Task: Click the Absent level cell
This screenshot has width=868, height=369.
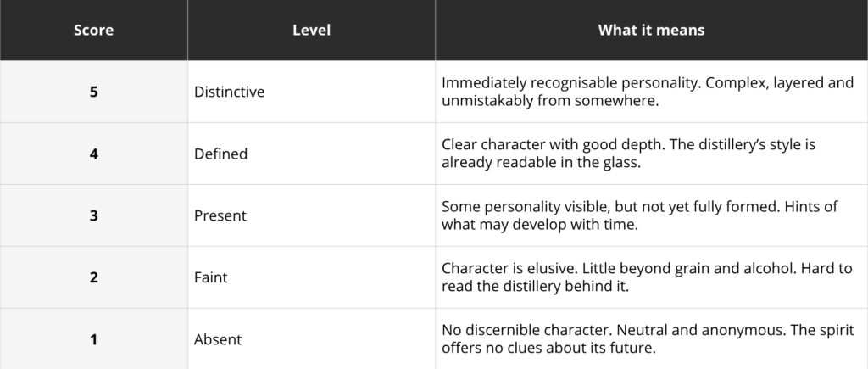Action: (312, 338)
